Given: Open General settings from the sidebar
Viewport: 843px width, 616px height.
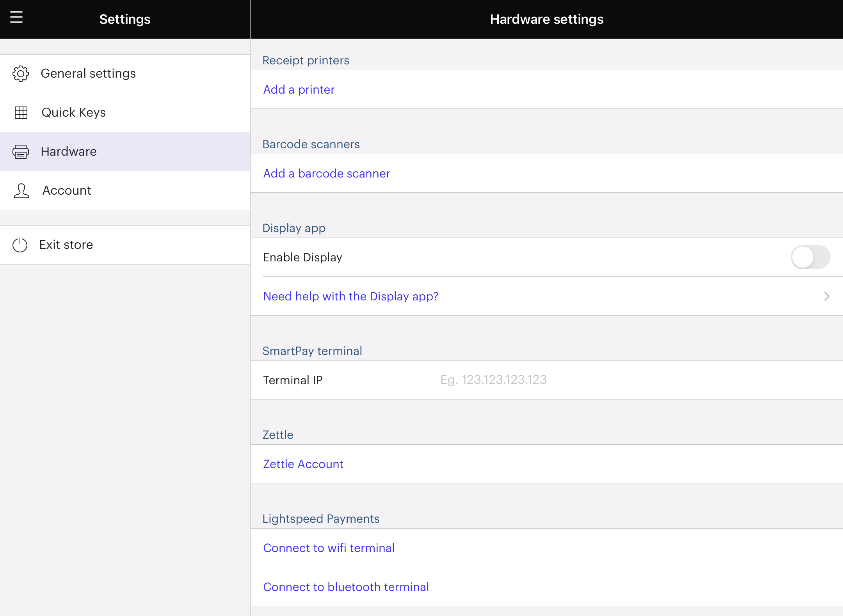Looking at the screenshot, I should [89, 73].
